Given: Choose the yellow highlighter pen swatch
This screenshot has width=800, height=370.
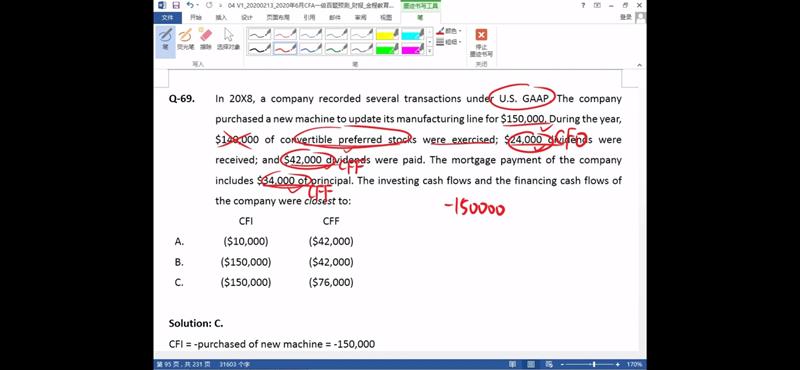Looking at the screenshot, I should tap(387, 34).
